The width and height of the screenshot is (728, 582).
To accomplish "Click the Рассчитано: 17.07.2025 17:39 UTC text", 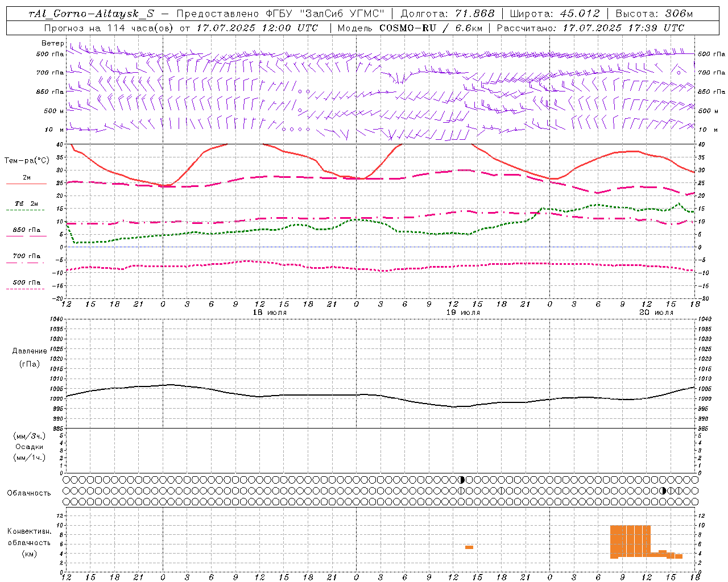I will [590, 28].
